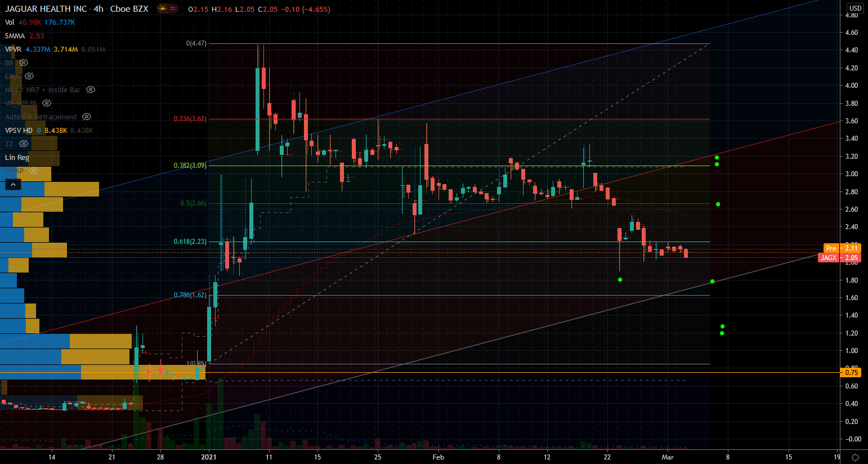Click the pink approximation indicator icon
Viewport: 868px width, 464px height.
click(x=173, y=9)
